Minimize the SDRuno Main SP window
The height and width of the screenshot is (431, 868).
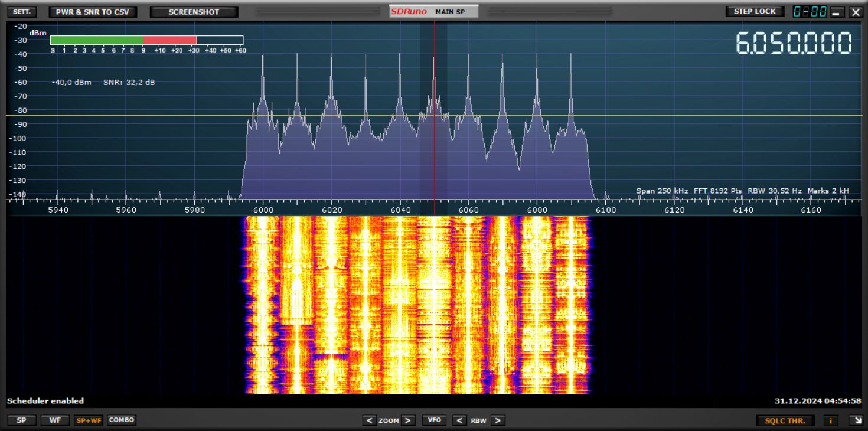(836, 12)
